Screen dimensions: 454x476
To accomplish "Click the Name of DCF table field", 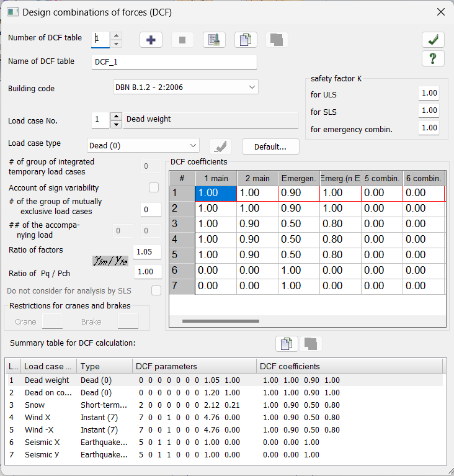I will click(x=174, y=62).
